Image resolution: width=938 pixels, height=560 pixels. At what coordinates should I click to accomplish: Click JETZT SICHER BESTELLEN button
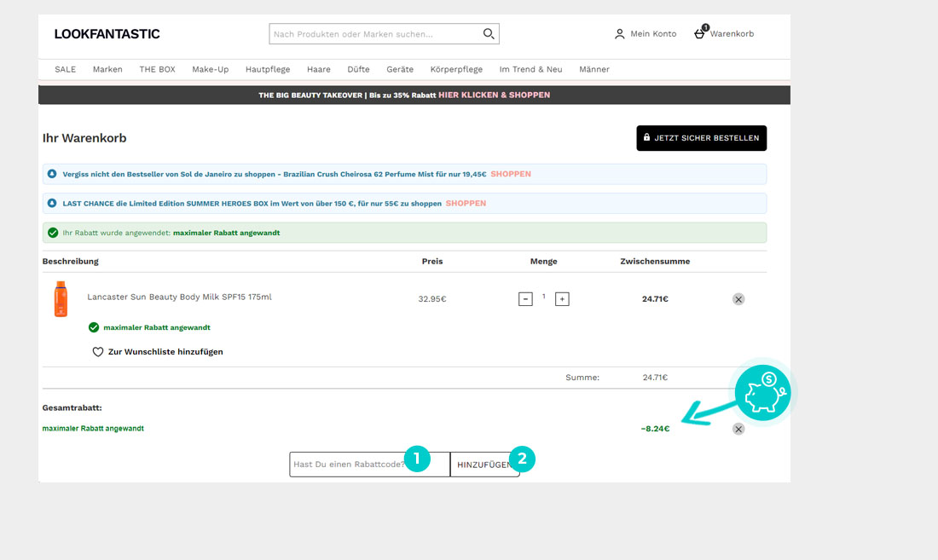point(701,138)
